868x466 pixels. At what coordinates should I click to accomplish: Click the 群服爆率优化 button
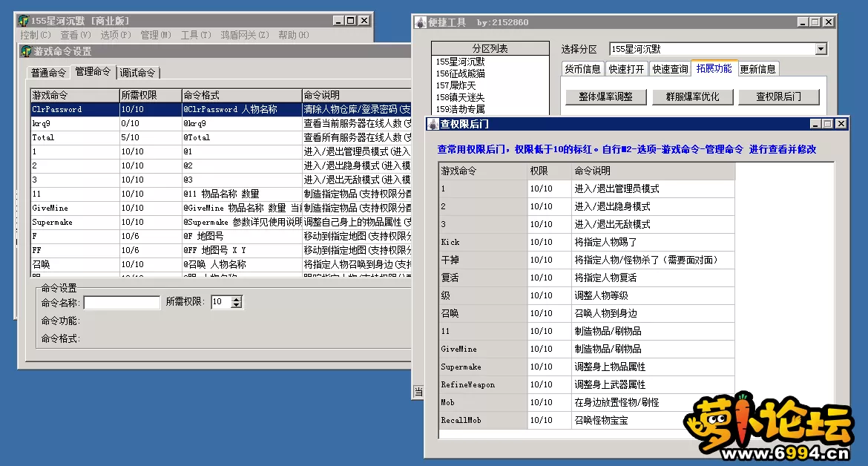[692, 97]
